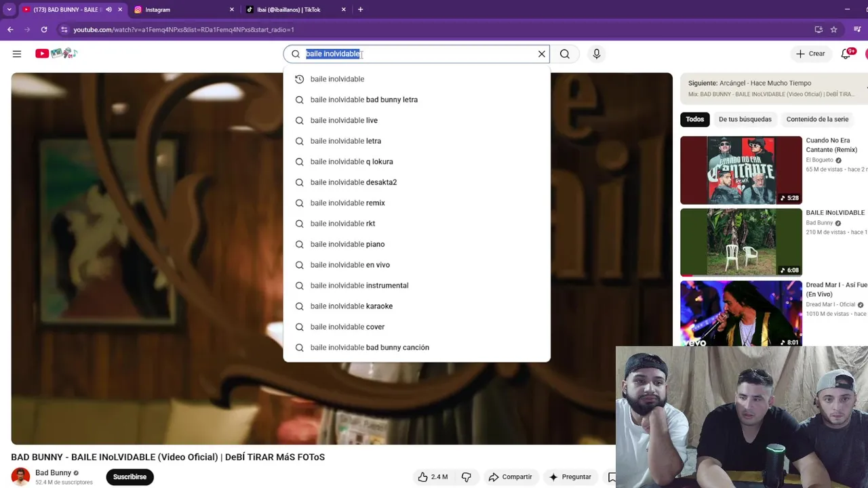The width and height of the screenshot is (868, 488).
Task: Choose suggestion 'baile inolvidable rkt'
Action: 416,224
